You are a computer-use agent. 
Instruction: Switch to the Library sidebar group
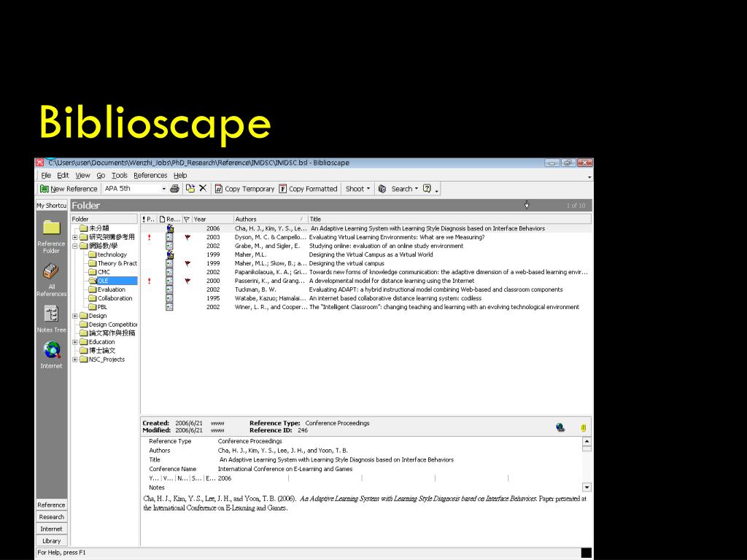click(52, 540)
